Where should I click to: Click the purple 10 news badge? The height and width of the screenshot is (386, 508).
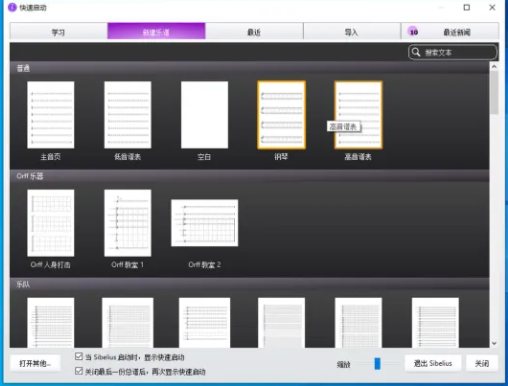(413, 32)
